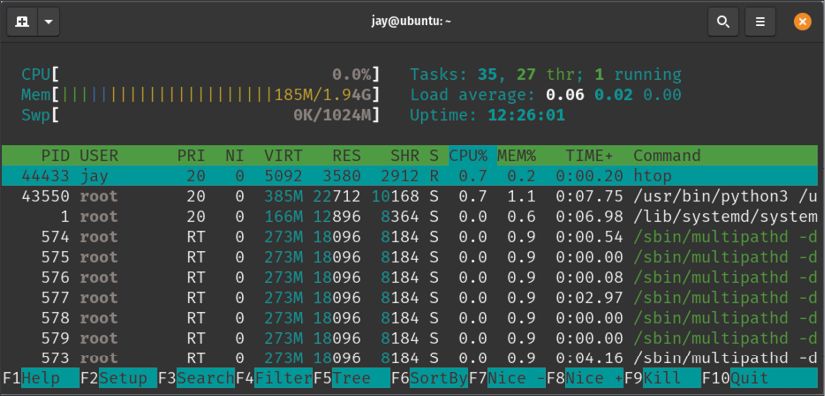Activate F3 Search in htop
825x396 pixels.
click(x=196, y=378)
